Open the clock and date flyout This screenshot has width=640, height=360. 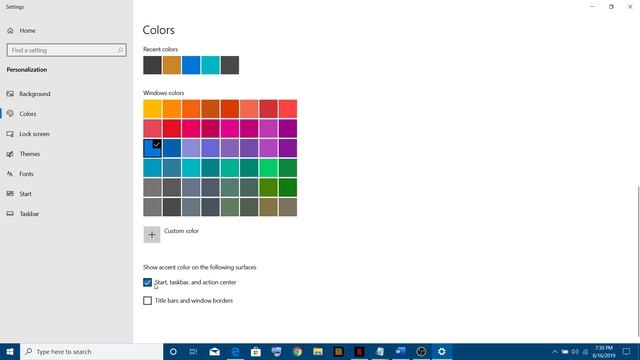click(x=604, y=352)
